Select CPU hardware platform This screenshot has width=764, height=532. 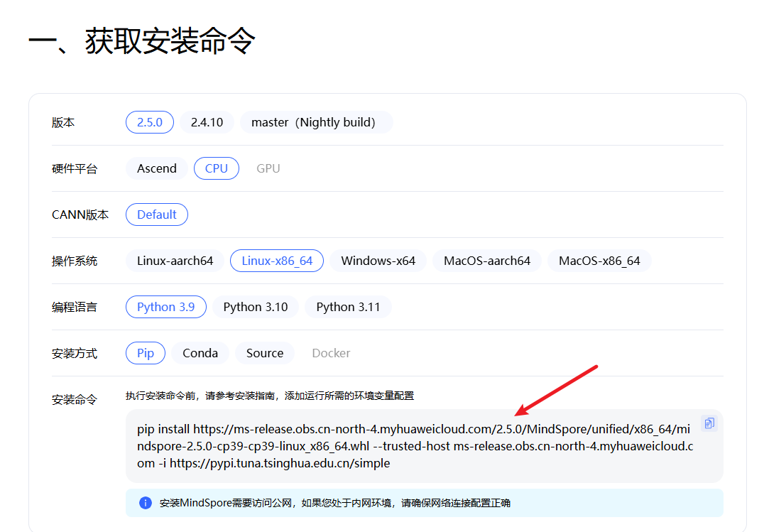[217, 168]
